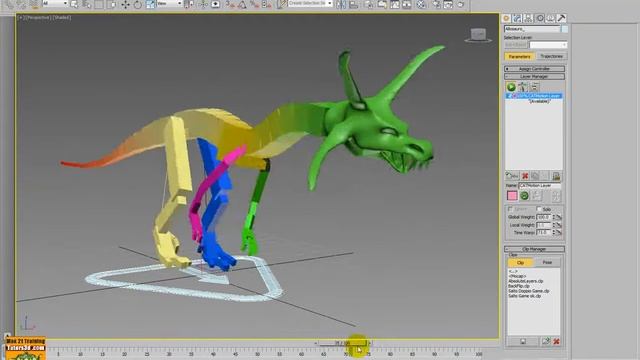640x360 pixels.
Task: Click the move layer up/down icon
Action: (x=556, y=196)
